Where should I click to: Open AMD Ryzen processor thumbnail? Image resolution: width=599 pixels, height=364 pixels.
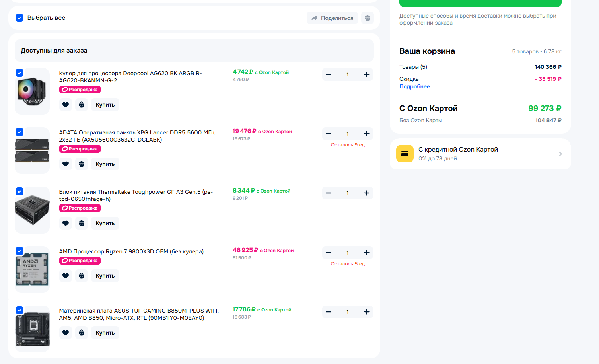32,269
